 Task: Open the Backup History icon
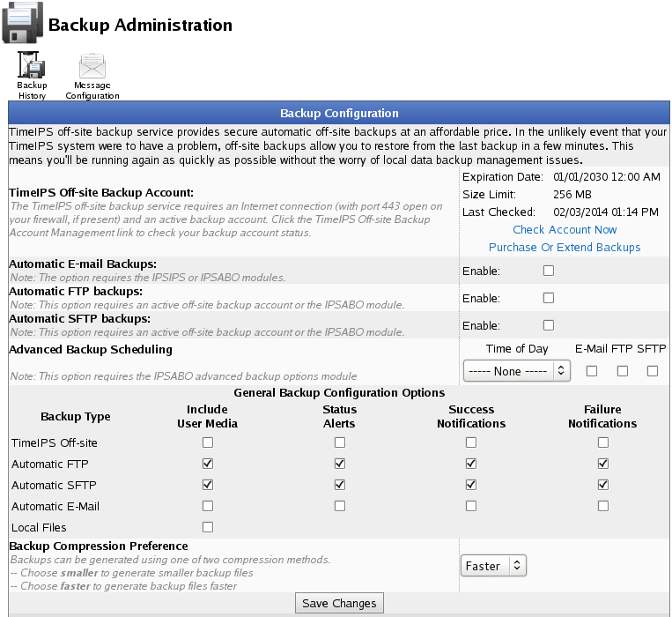click(x=32, y=65)
